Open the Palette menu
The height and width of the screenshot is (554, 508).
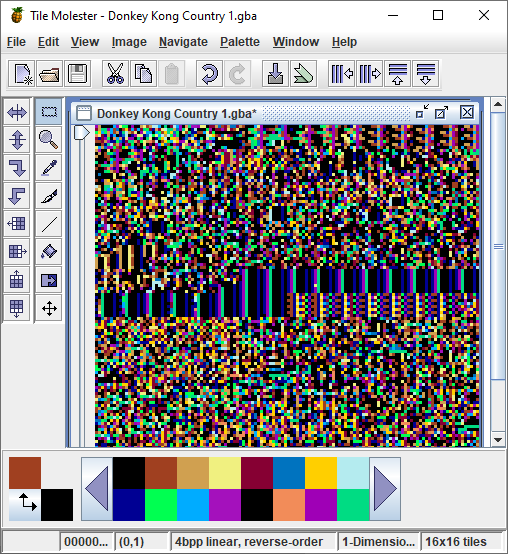(x=240, y=42)
